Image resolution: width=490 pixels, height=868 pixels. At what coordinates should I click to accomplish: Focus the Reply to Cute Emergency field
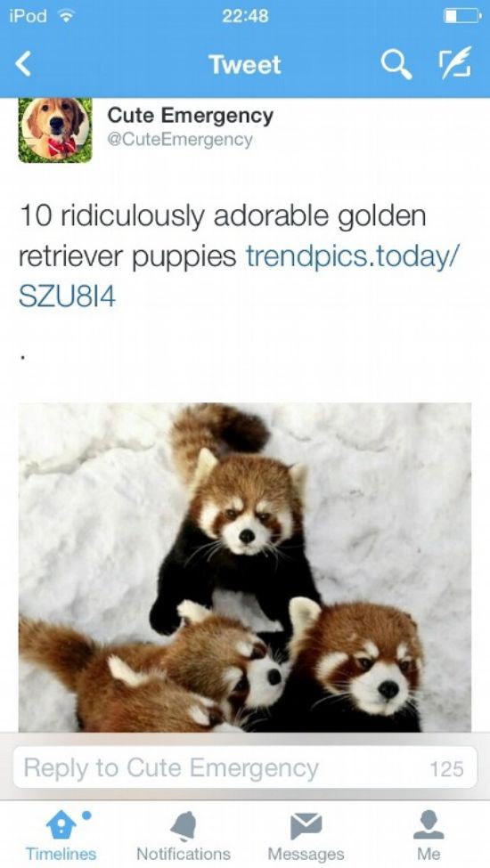pos(245,767)
